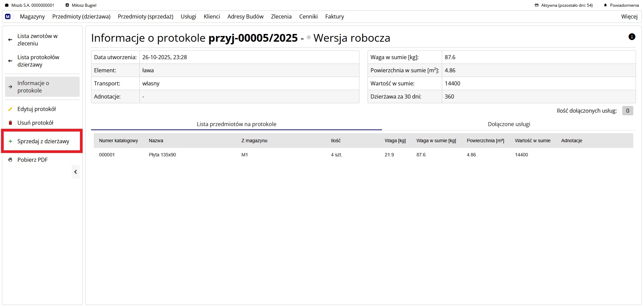Click Sprzedaj z dzierżawy
The image size is (644, 307).
click(43, 141)
